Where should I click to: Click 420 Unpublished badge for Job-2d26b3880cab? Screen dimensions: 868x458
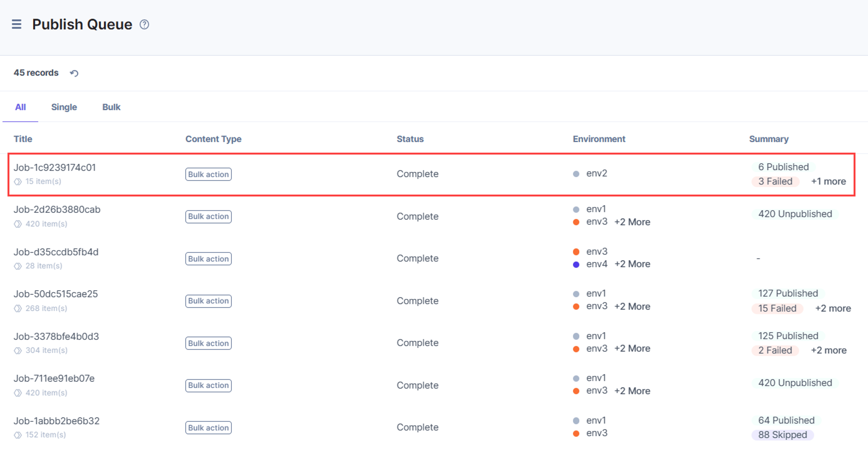795,214
